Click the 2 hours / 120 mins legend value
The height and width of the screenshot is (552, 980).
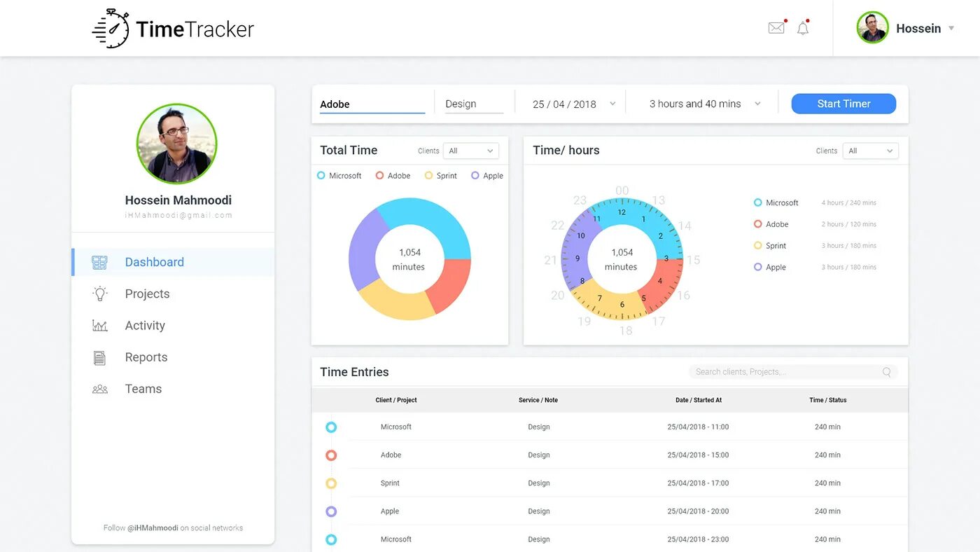(849, 224)
